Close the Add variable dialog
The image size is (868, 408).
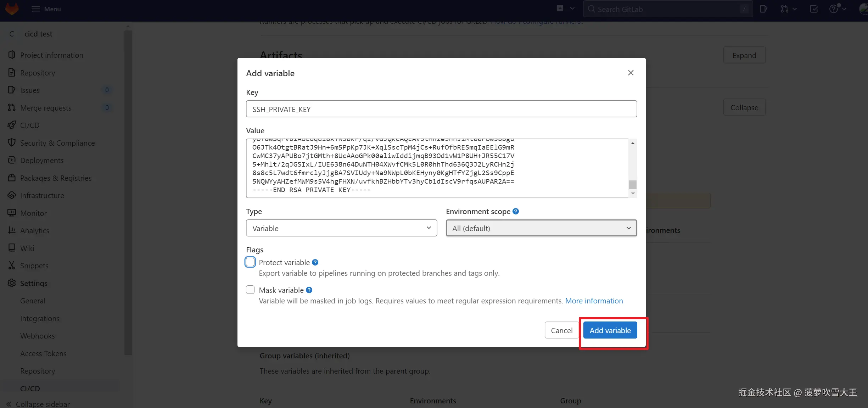pos(631,73)
